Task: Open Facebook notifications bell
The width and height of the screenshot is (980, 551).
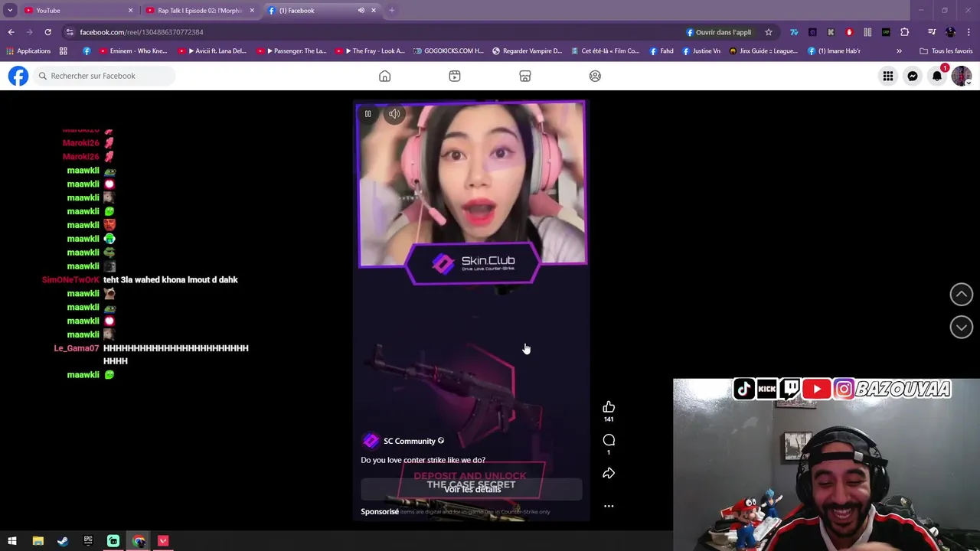Action: pos(937,76)
